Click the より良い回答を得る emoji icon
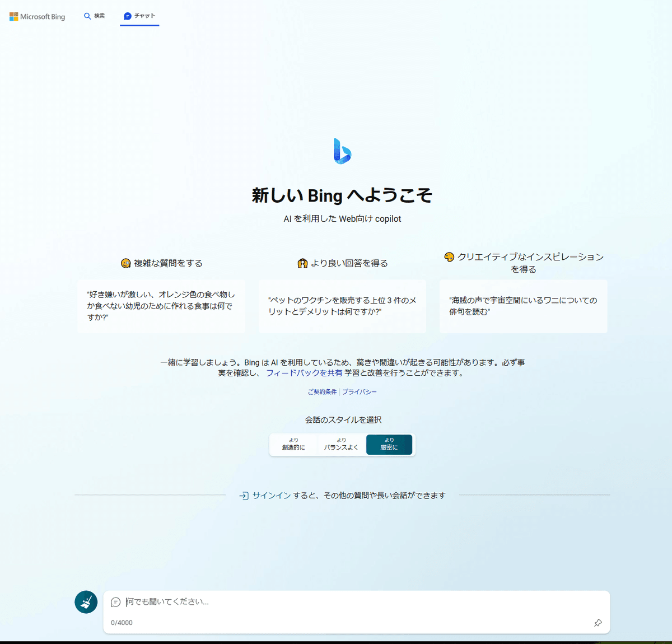 point(302,263)
